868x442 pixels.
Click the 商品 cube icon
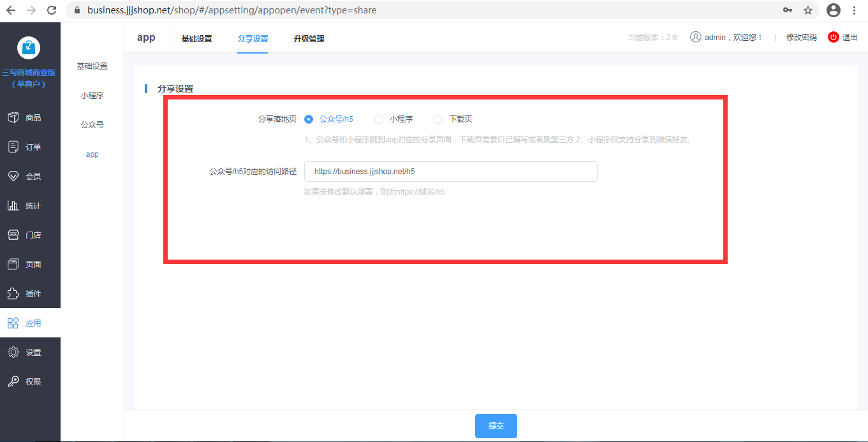click(13, 117)
